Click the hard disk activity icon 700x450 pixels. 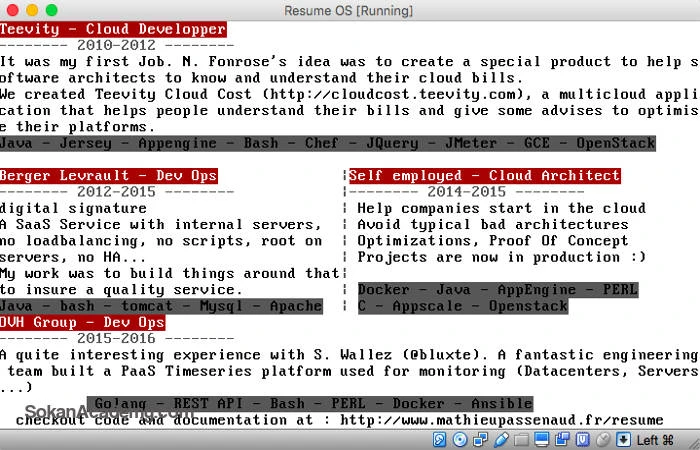[440, 440]
